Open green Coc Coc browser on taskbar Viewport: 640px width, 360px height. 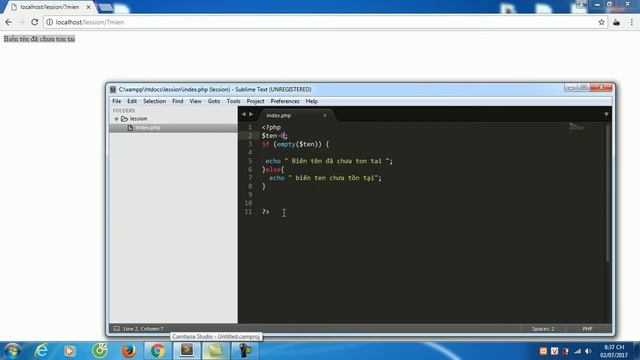coord(100,351)
